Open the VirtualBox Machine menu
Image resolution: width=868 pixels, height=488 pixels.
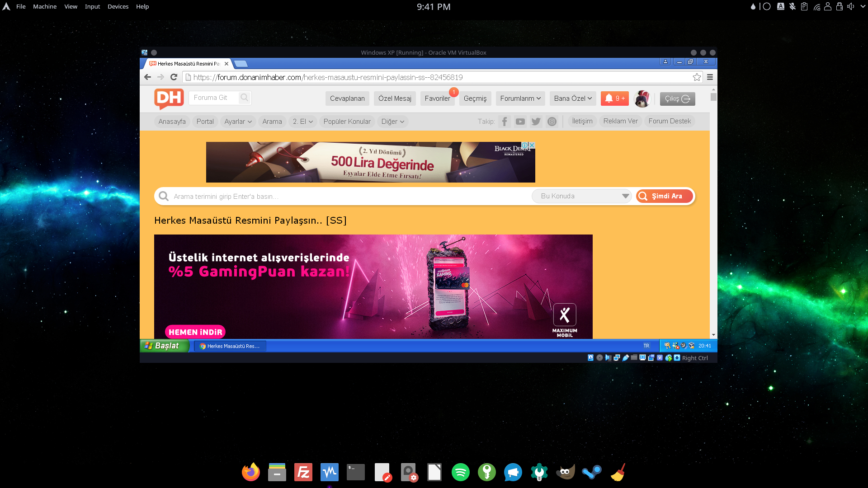45,6
